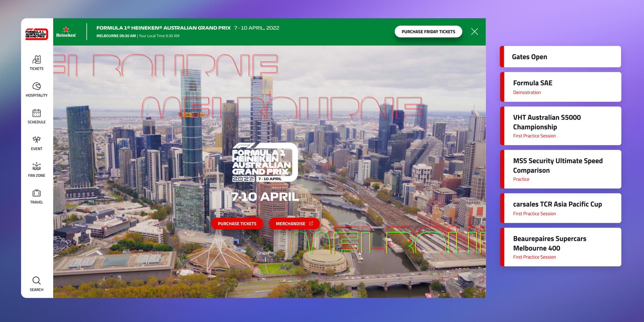The width and height of the screenshot is (644, 322).
Task: Select the Gates Open schedule card
Action: pos(561,57)
